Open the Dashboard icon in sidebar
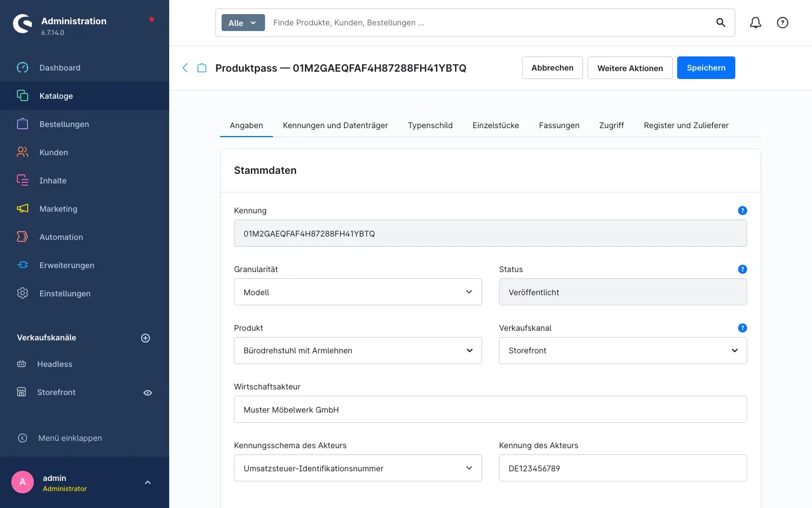The image size is (812, 508). pos(23,68)
